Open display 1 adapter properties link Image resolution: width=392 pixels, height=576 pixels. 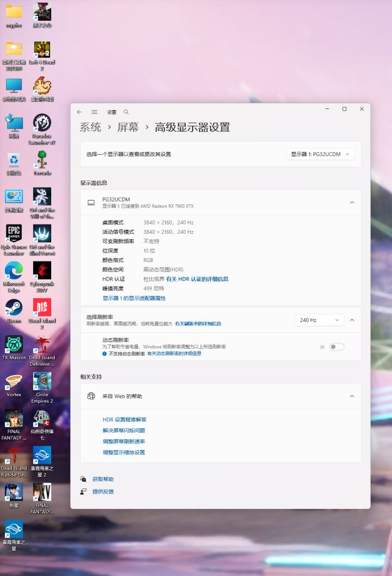coord(134,298)
